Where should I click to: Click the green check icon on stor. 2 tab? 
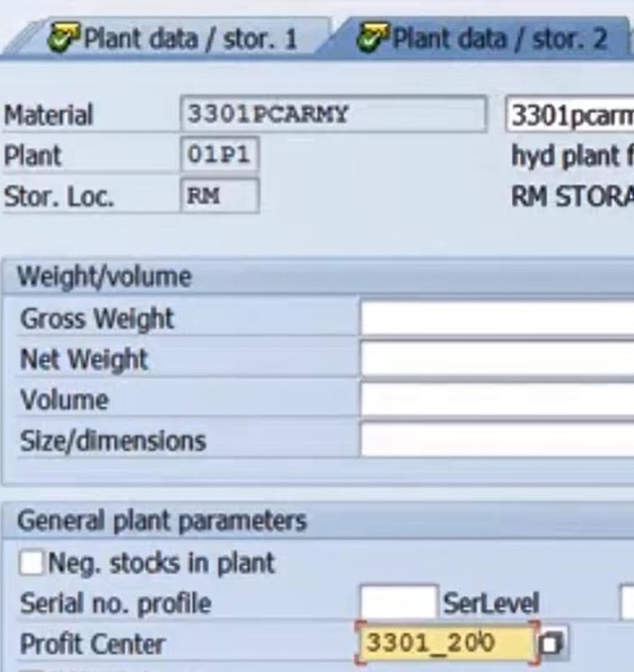(373, 40)
